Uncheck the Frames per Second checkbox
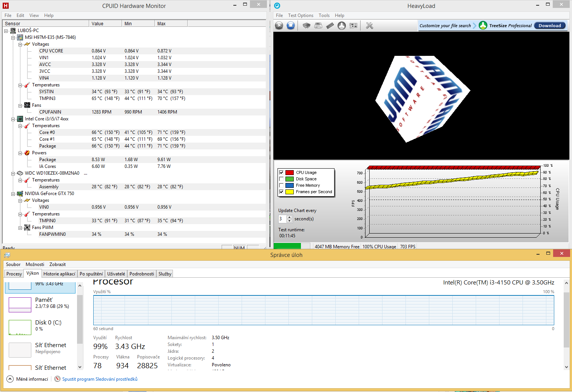Image resolution: width=572 pixels, height=392 pixels. [281, 192]
